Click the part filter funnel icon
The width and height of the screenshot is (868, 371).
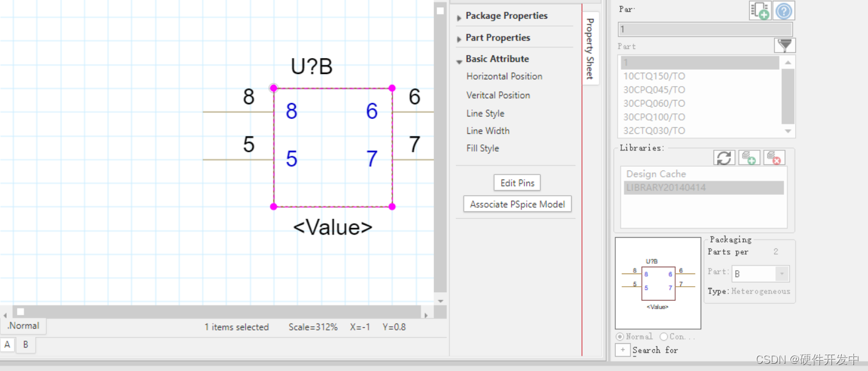[x=784, y=45]
